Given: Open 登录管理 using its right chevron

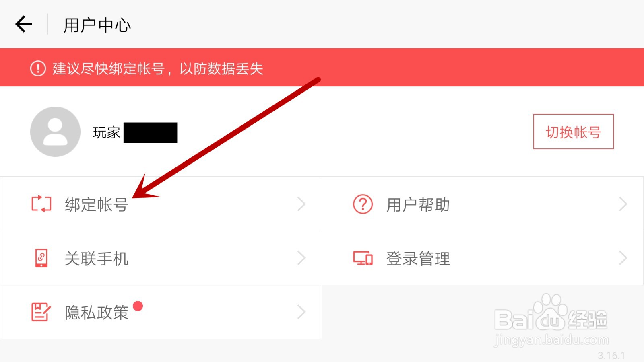Looking at the screenshot, I should click(x=623, y=258).
